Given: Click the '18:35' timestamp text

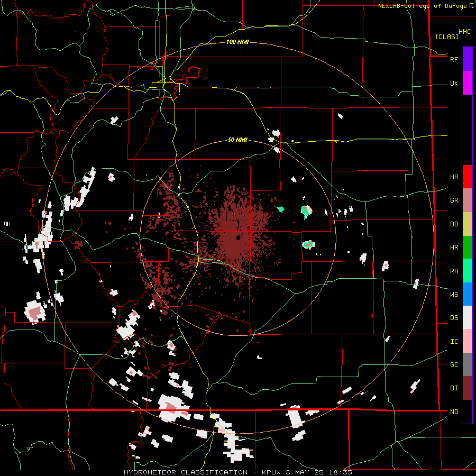Looking at the screenshot, I should [x=342, y=472].
